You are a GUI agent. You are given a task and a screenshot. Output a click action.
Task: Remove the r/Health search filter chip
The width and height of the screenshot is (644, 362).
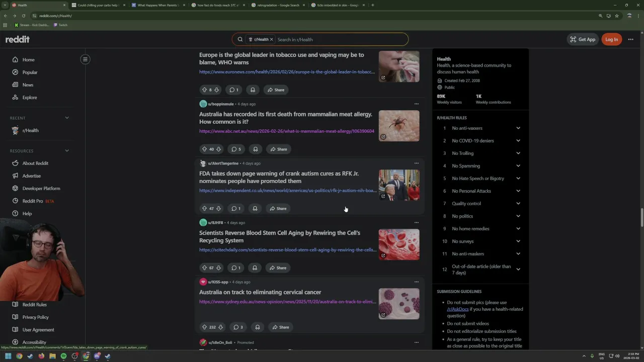271,39
